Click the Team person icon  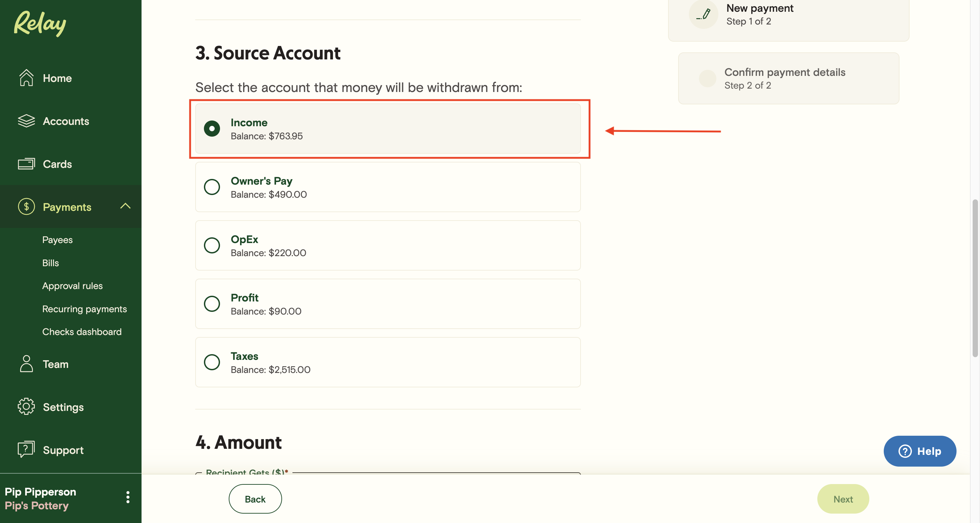[26, 364]
